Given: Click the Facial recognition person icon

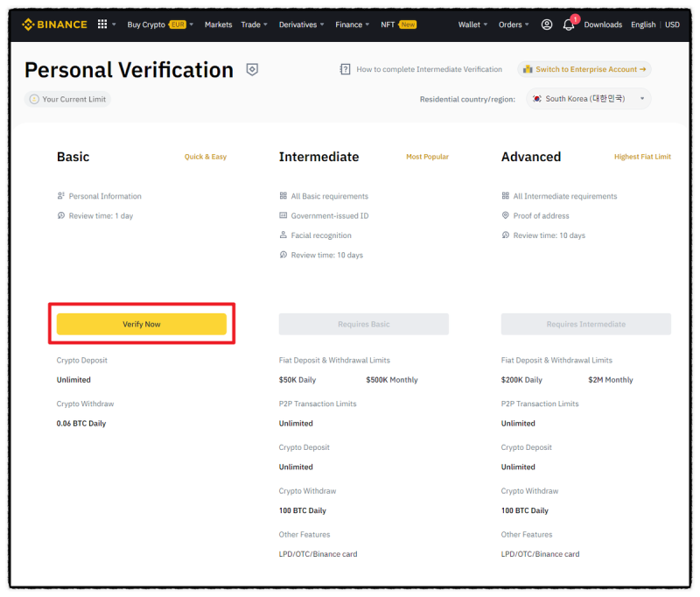Looking at the screenshot, I should pyautogui.click(x=283, y=235).
